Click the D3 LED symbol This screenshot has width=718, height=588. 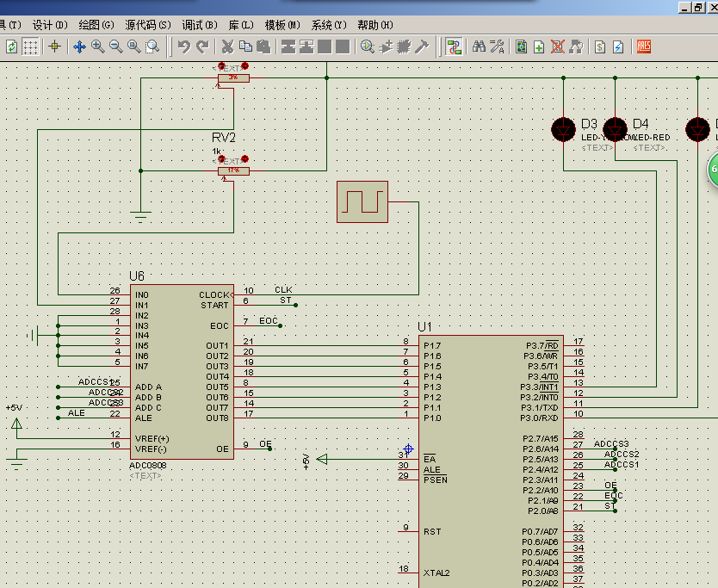pyautogui.click(x=563, y=130)
